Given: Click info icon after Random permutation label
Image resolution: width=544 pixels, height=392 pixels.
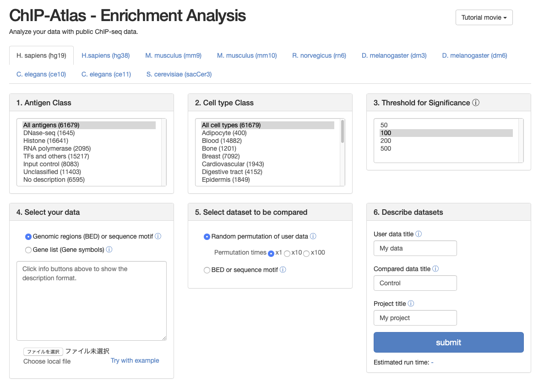Looking at the screenshot, I should tap(313, 237).
